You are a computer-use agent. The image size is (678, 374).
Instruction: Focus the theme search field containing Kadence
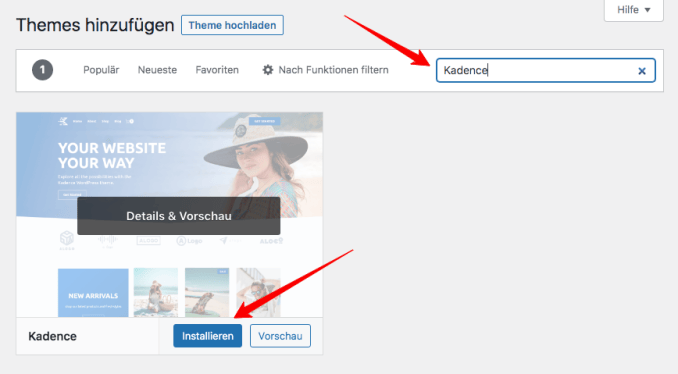point(546,70)
